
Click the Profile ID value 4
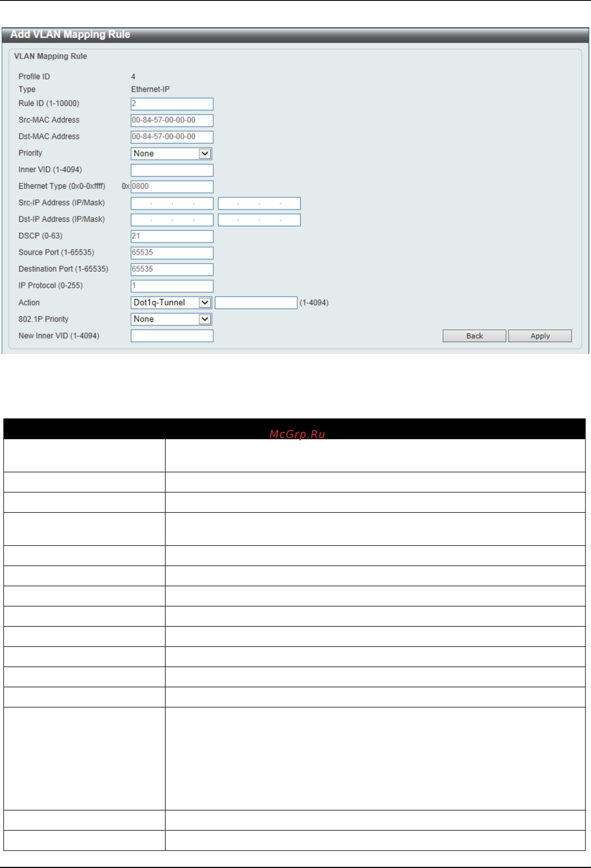pos(133,77)
